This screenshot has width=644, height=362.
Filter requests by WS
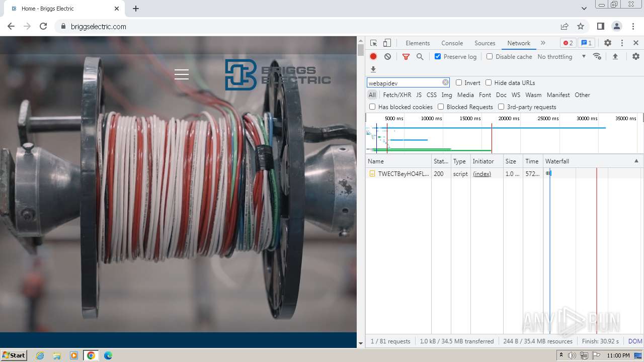(x=516, y=95)
